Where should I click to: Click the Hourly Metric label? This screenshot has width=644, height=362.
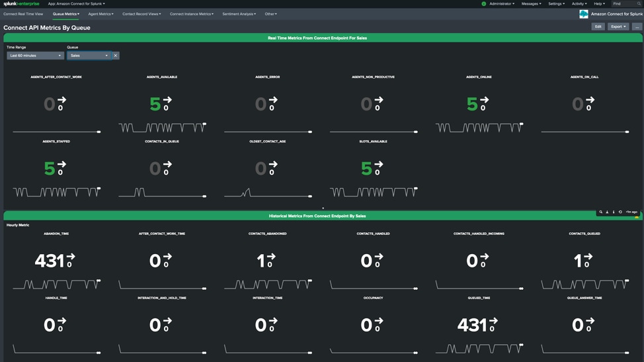(x=18, y=225)
